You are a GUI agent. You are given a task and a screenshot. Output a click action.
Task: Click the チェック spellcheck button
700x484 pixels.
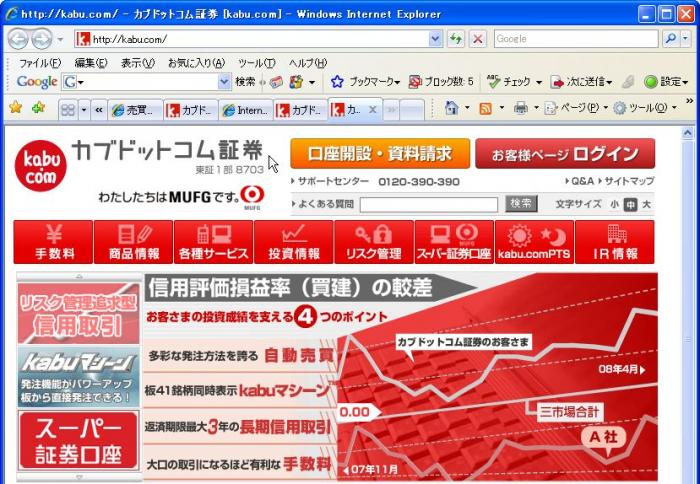point(508,82)
